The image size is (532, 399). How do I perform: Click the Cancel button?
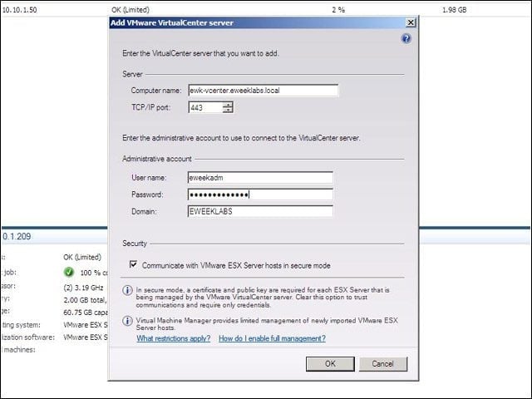coord(382,364)
